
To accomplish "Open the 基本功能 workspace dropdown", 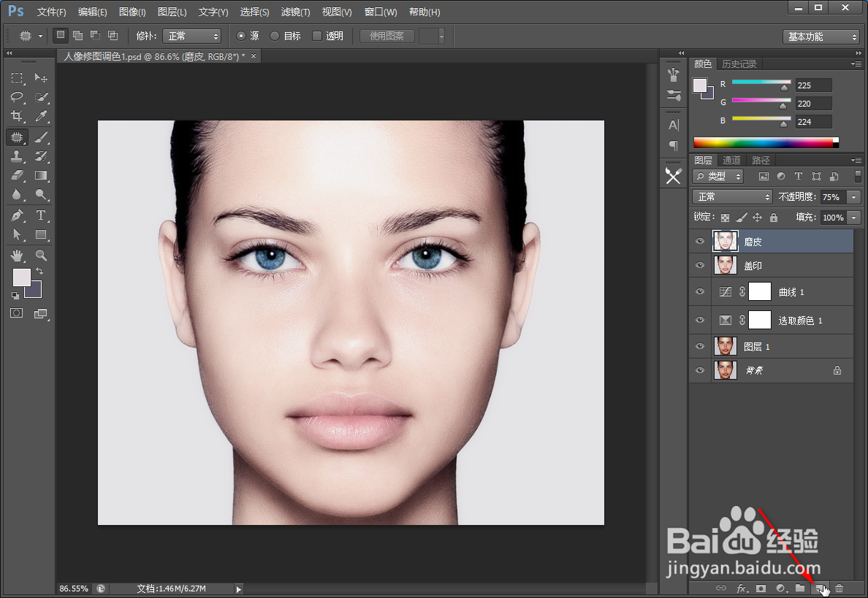I will click(x=821, y=37).
